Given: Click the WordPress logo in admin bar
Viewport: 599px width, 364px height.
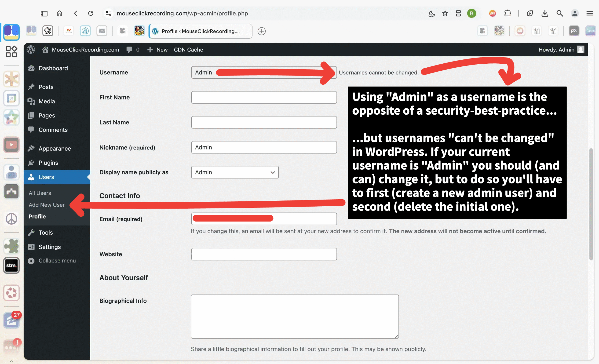Looking at the screenshot, I should (31, 50).
